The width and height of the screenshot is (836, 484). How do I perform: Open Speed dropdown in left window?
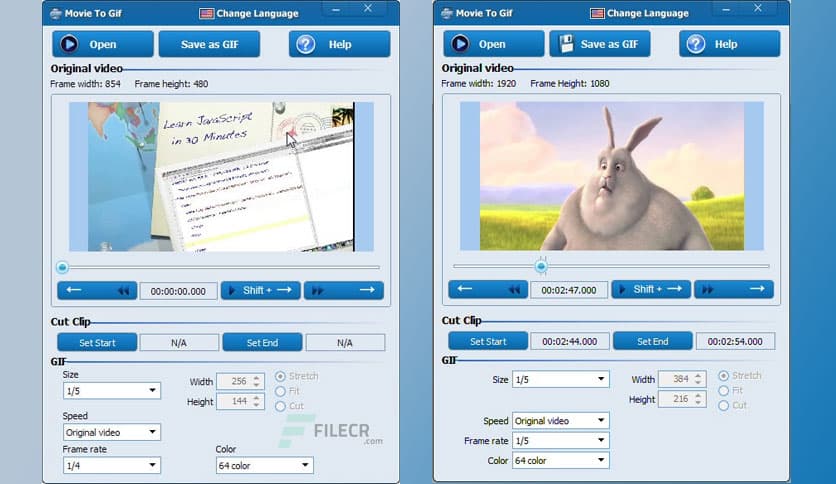[111, 432]
